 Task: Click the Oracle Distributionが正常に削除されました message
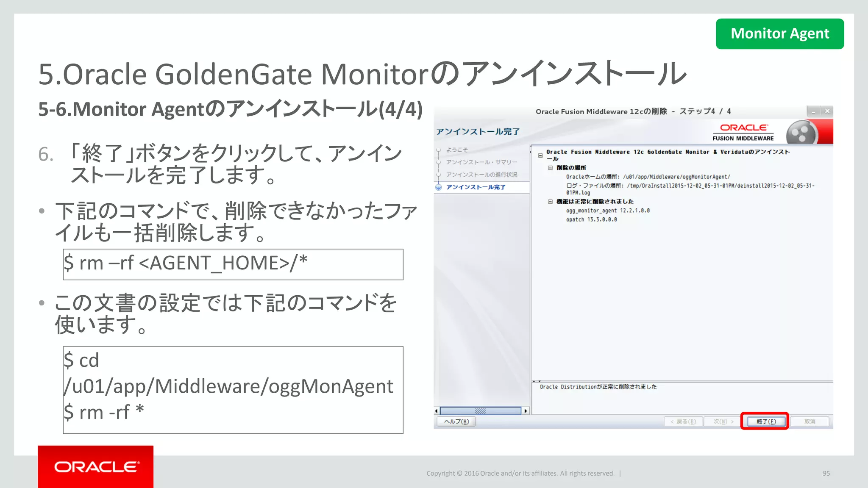pyautogui.click(x=598, y=387)
